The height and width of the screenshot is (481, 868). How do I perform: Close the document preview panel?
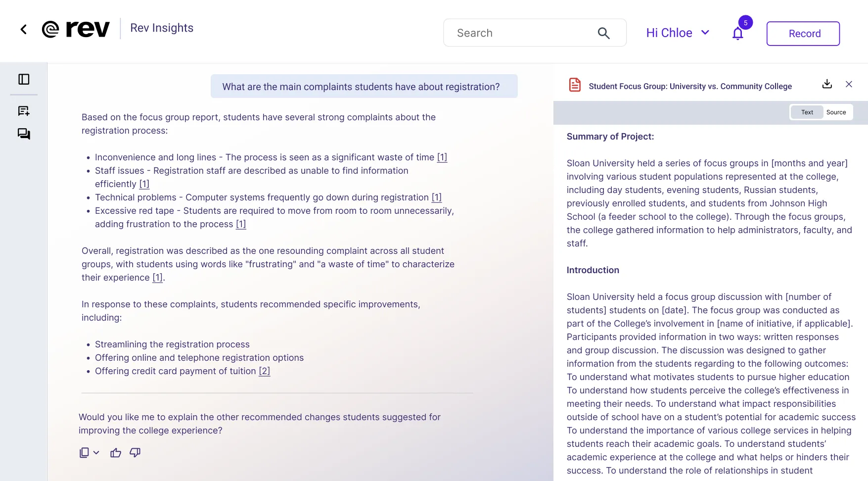[849, 84]
